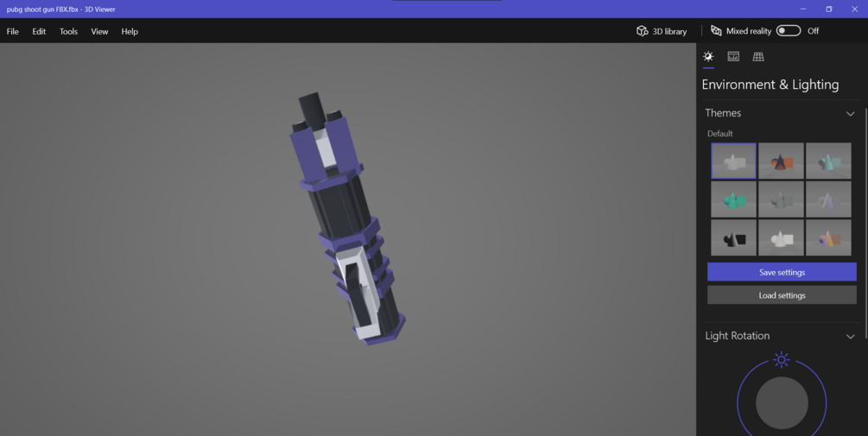Open the 3D library

pos(662,31)
